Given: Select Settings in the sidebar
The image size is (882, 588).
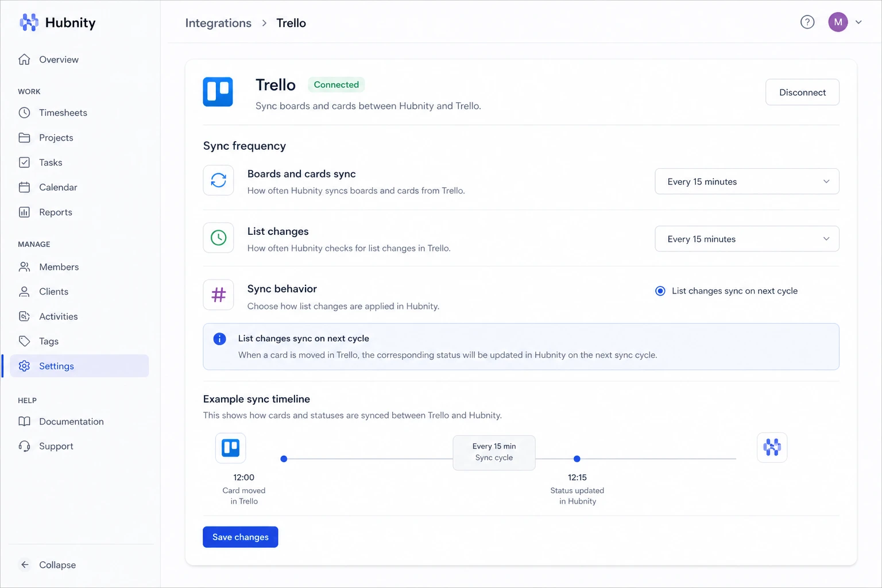Looking at the screenshot, I should 79,366.
